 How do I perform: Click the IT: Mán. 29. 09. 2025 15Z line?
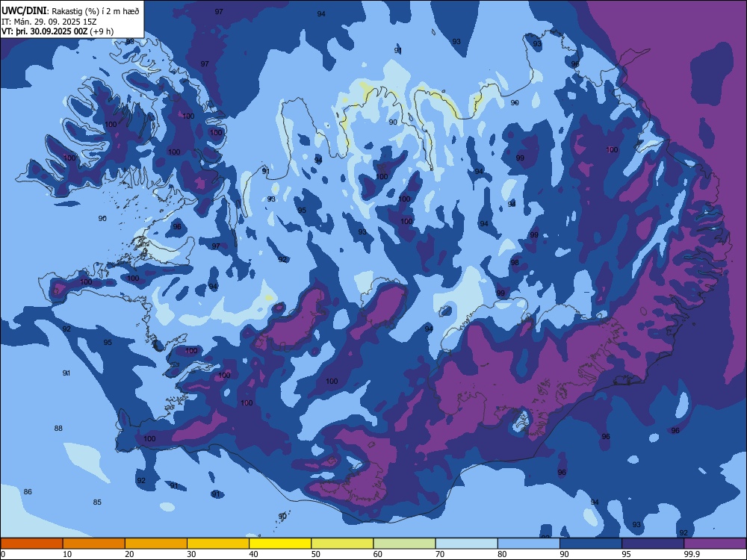click(49, 22)
